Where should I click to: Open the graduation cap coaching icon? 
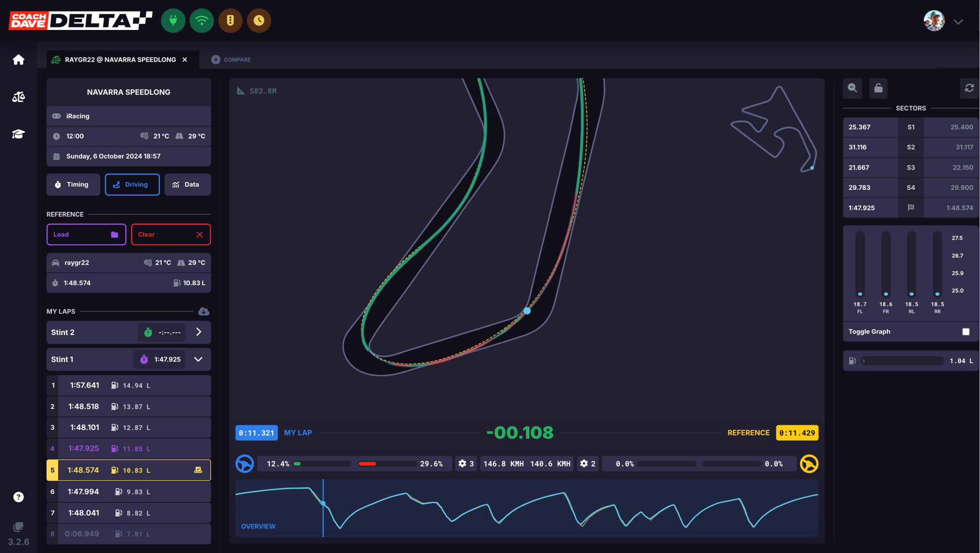tap(18, 134)
